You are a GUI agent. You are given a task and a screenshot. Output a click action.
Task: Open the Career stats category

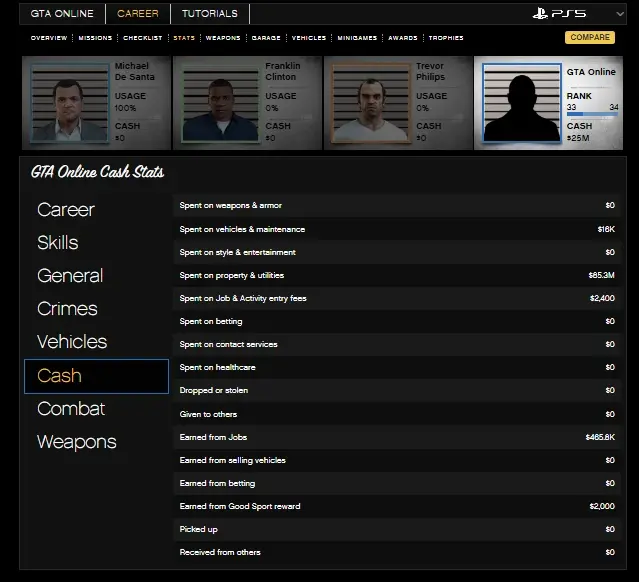click(x=66, y=210)
